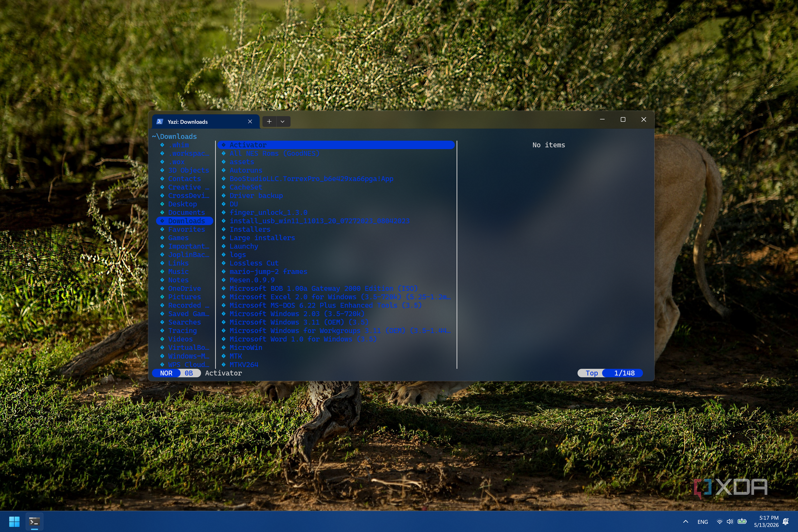Open the Windows Start menu
798x532 pixels.
14,522
